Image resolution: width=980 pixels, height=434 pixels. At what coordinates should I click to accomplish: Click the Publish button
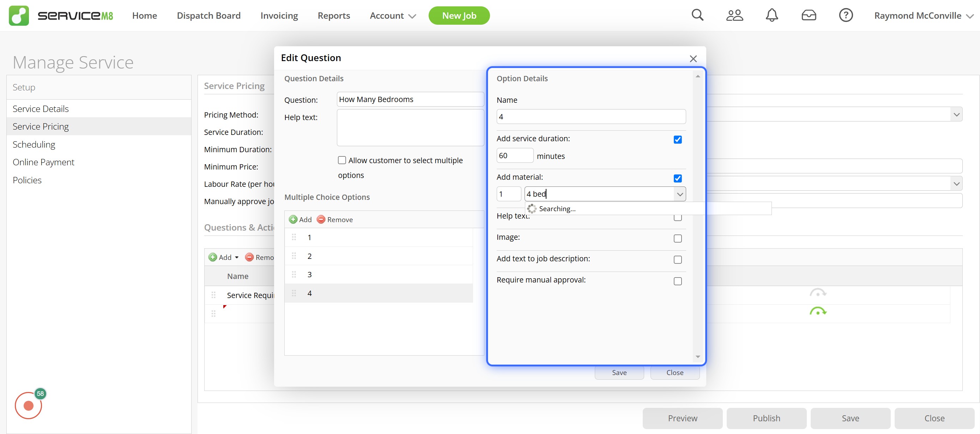point(766,418)
